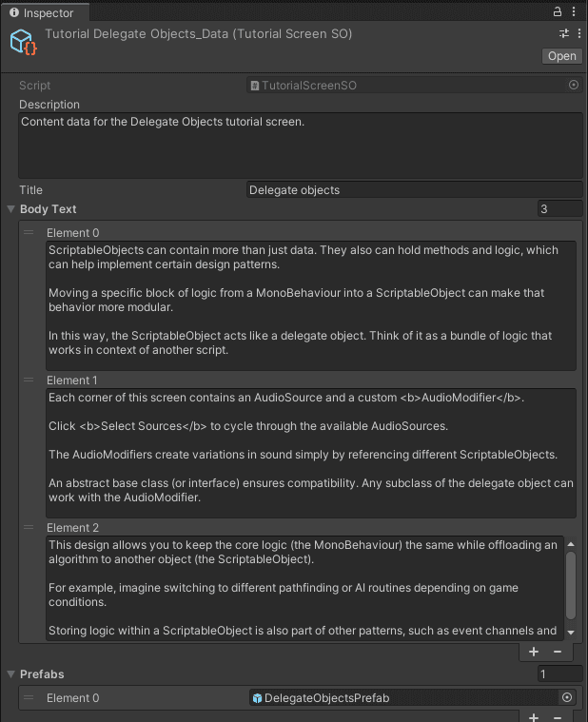Click the Title field containing Delegate objects
588x722 pixels.
coord(414,190)
